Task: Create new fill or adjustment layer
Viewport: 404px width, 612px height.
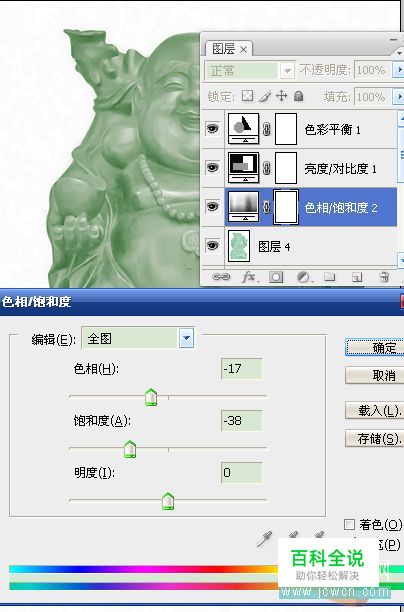Action: point(303,277)
